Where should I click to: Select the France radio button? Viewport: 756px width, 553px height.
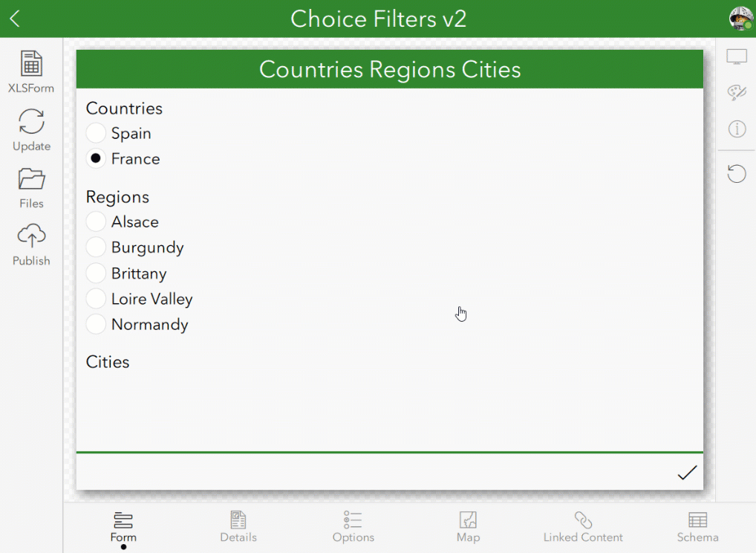coord(96,159)
